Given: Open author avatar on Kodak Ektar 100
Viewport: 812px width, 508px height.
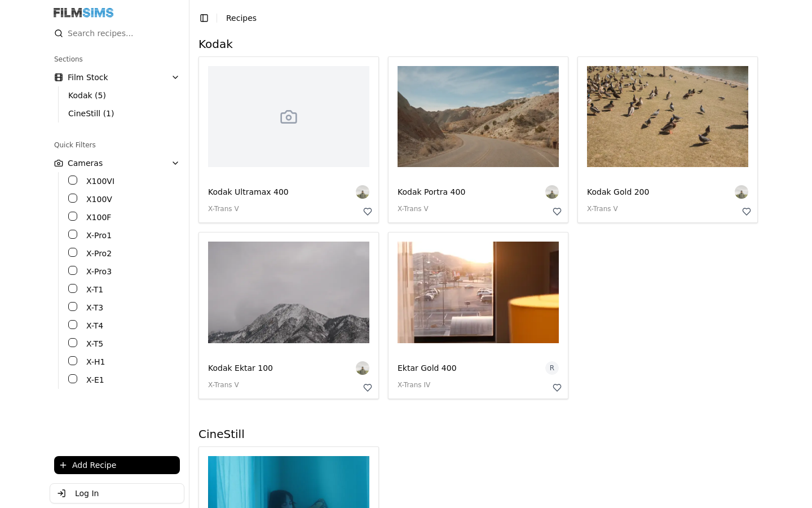Looking at the screenshot, I should click(x=363, y=368).
